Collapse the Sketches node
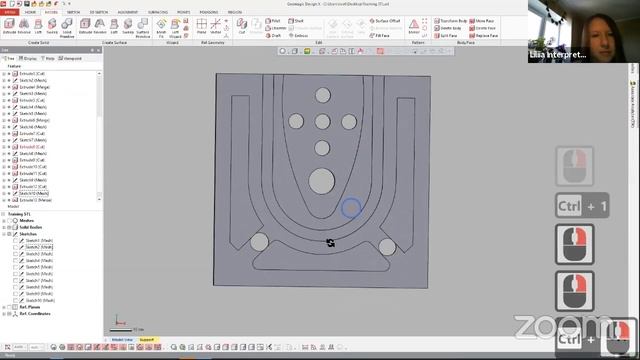This screenshot has width=640, height=360. [4, 234]
